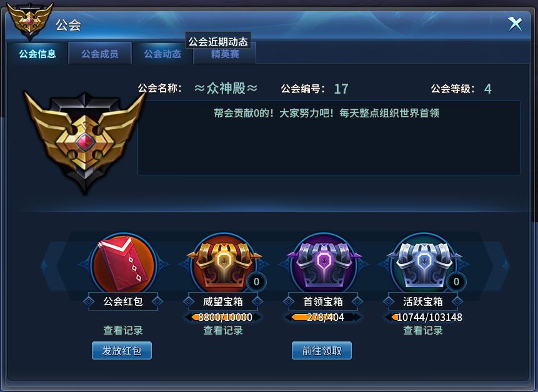Click the 威望宝箱 8800/10000 progress bar
The height and width of the screenshot is (392, 538).
[x=223, y=317]
